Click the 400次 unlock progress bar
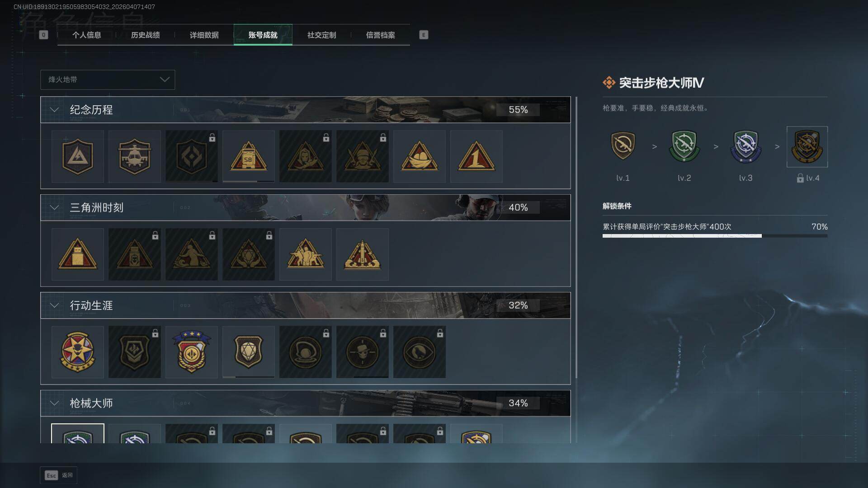 click(x=715, y=236)
